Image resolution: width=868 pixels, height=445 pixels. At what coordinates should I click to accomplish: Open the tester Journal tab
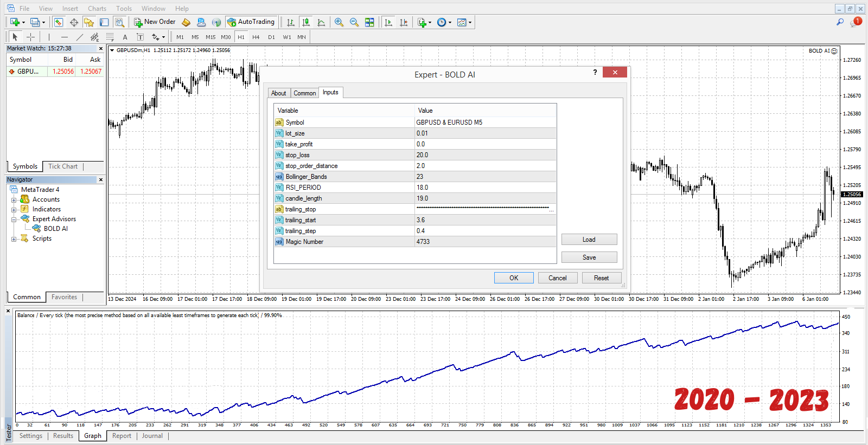[152, 436]
